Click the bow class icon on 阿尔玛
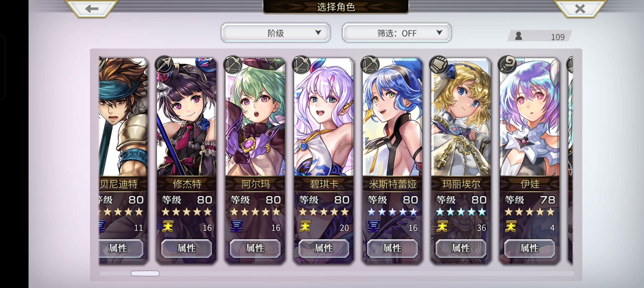Screen dimensions: 644x288 pos(233,64)
